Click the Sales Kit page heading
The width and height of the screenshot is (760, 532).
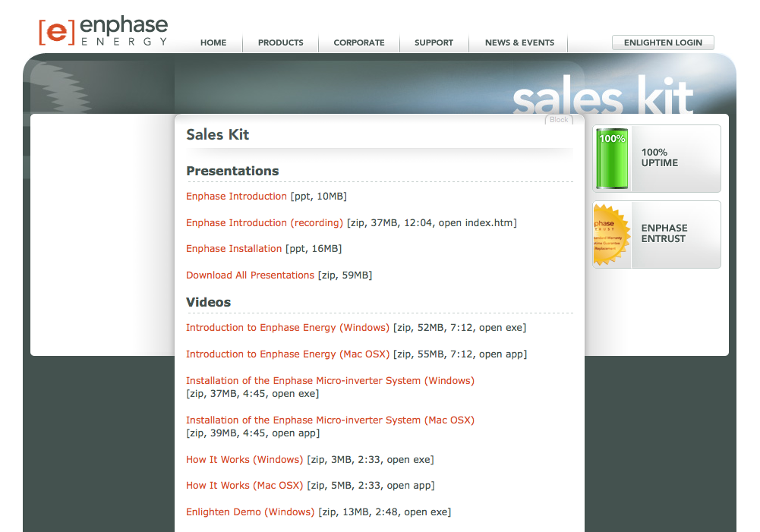point(218,134)
